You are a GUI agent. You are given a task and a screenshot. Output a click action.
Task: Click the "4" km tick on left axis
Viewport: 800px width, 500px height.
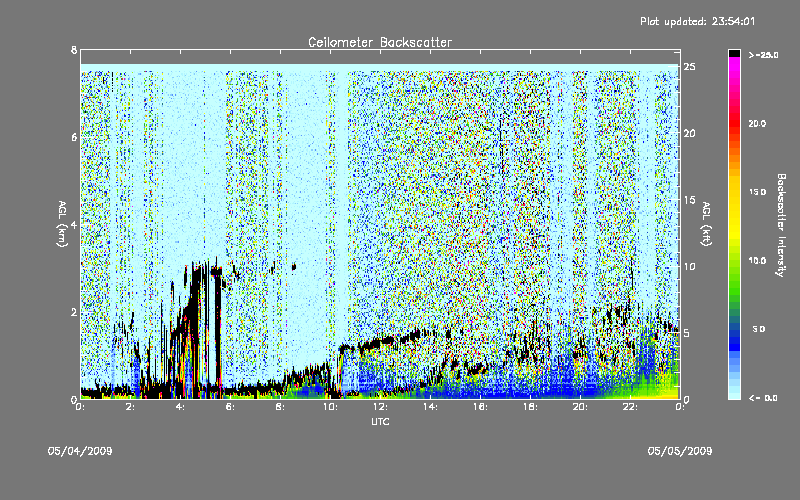click(74, 225)
